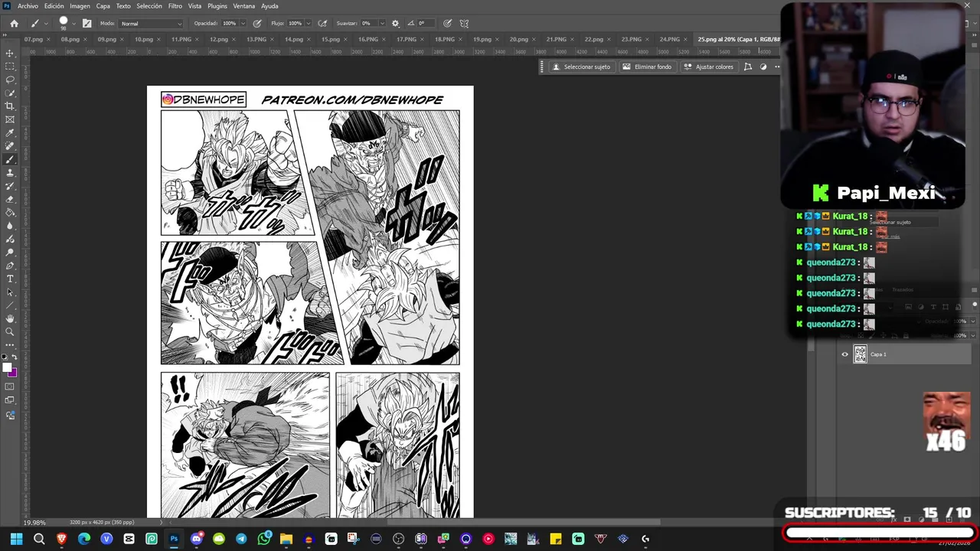Click the Eliminar fondo button

pyautogui.click(x=647, y=67)
